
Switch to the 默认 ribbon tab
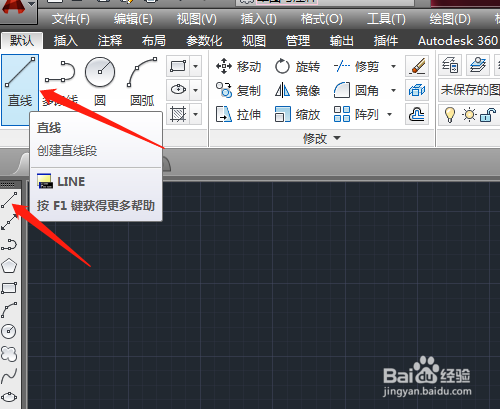pyautogui.click(x=22, y=41)
